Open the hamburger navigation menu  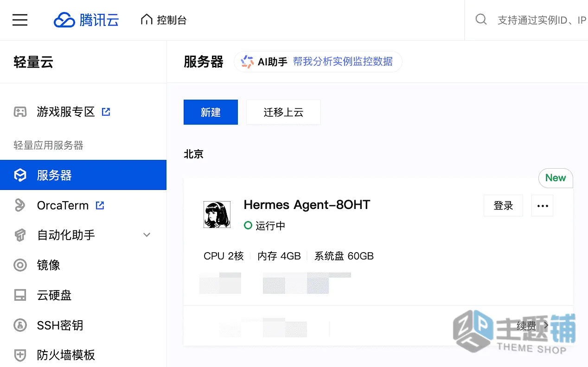tap(20, 20)
